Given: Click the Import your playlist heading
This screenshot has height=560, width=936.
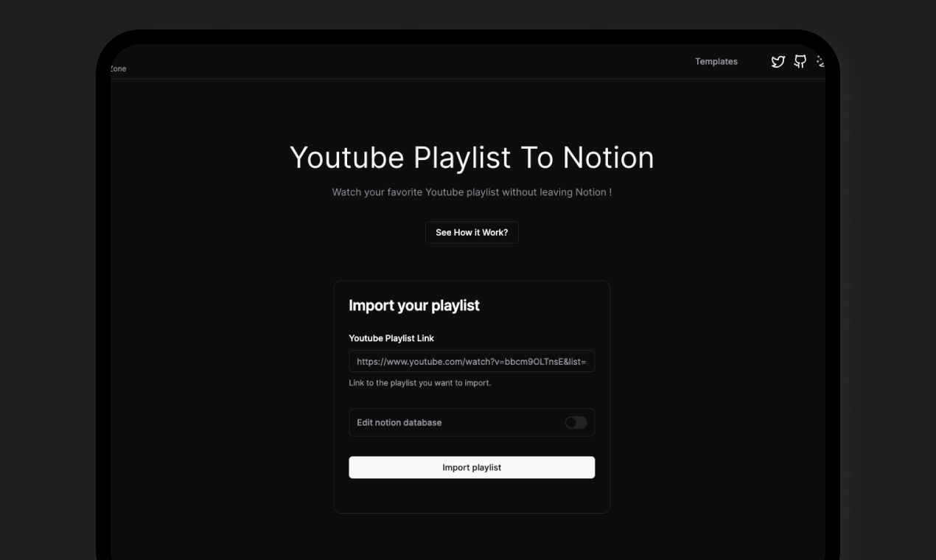Looking at the screenshot, I should point(414,306).
